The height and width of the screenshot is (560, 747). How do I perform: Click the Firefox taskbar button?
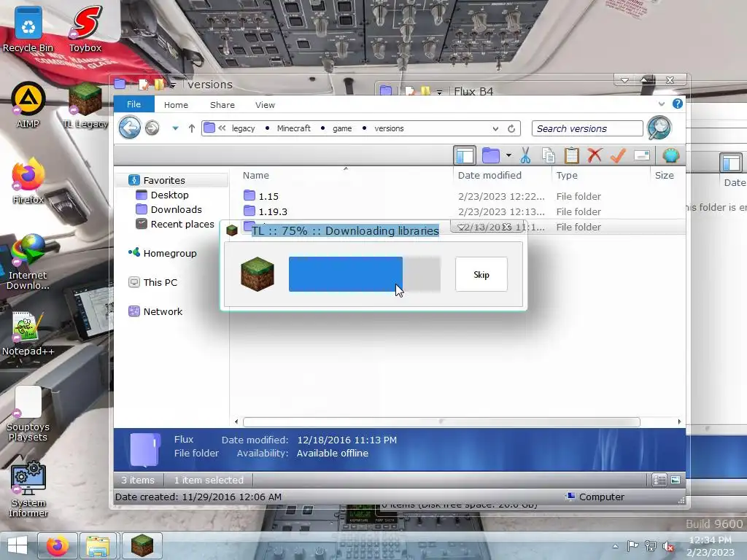coord(57,545)
